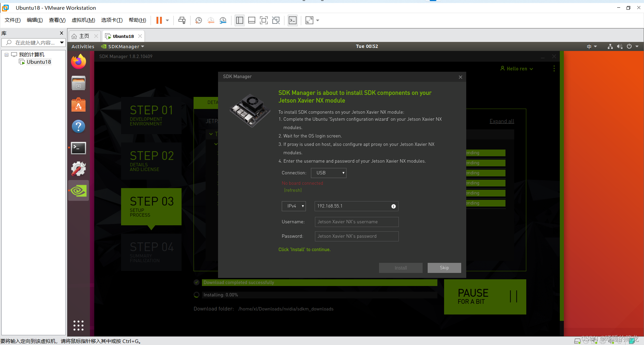Collapse My Computer tree node

(6, 54)
